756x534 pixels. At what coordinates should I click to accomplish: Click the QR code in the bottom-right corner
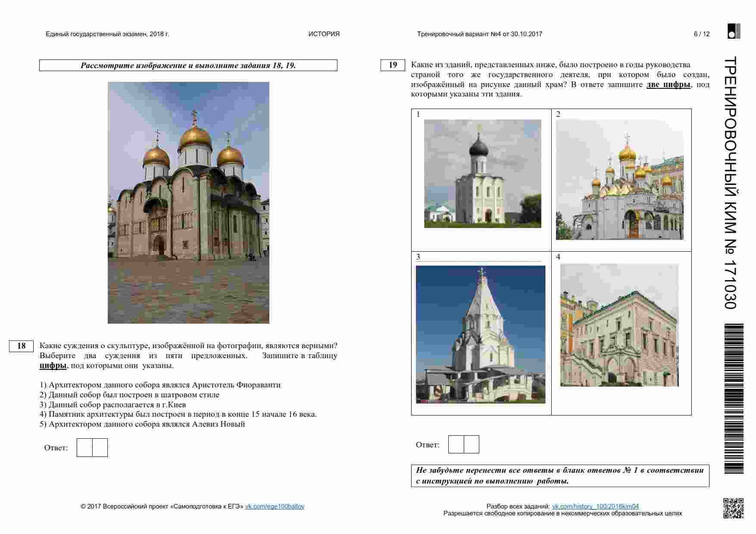coord(733,508)
